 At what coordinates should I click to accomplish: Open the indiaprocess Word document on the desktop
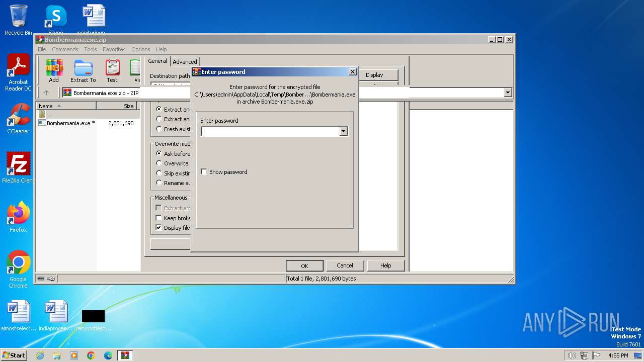click(x=56, y=316)
